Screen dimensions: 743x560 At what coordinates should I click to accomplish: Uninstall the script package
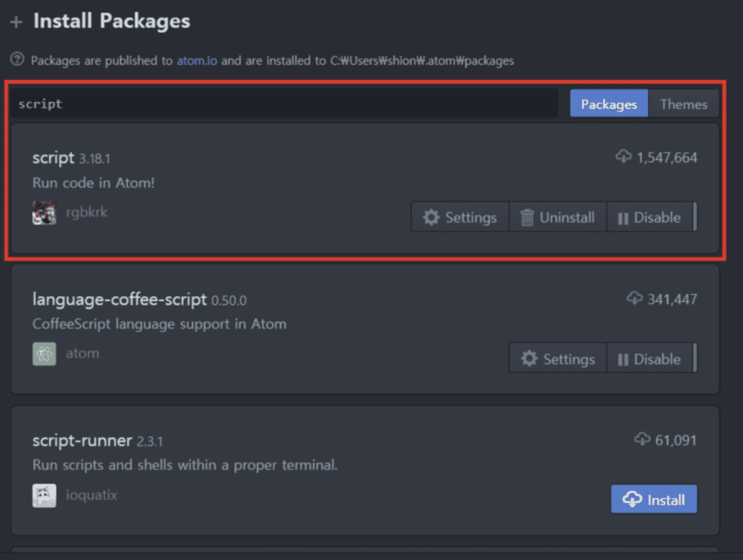[558, 217]
